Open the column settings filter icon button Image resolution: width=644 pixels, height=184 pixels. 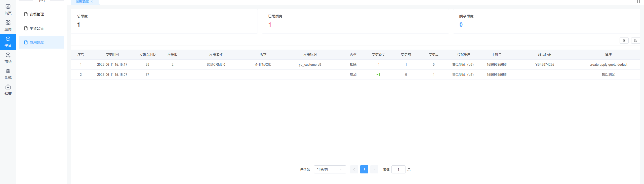[x=624, y=41]
